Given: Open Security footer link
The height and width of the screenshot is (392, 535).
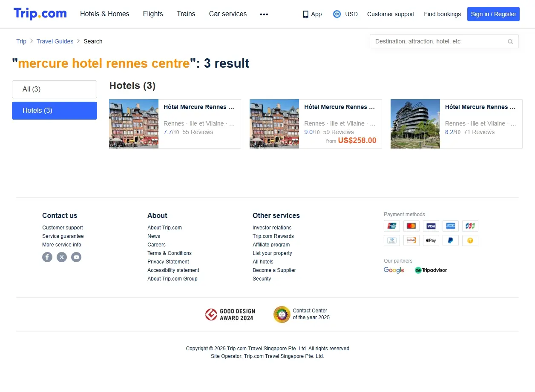Looking at the screenshot, I should pos(262,279).
